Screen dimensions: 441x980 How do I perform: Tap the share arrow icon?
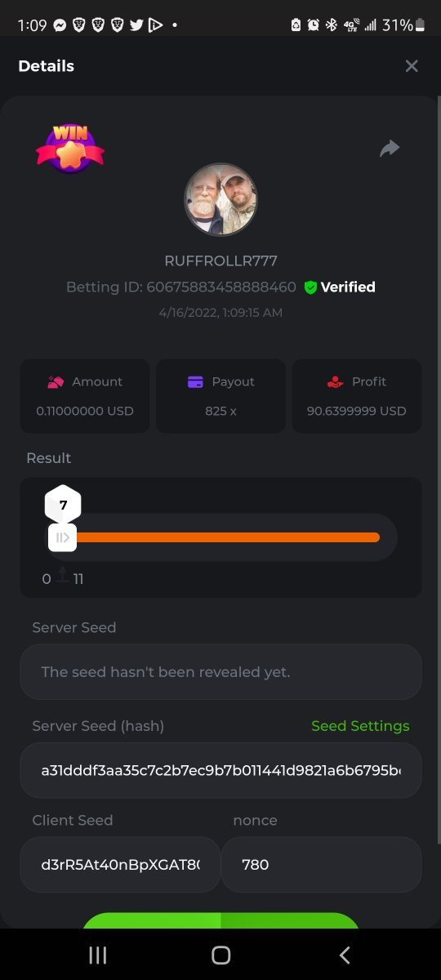coord(390,148)
